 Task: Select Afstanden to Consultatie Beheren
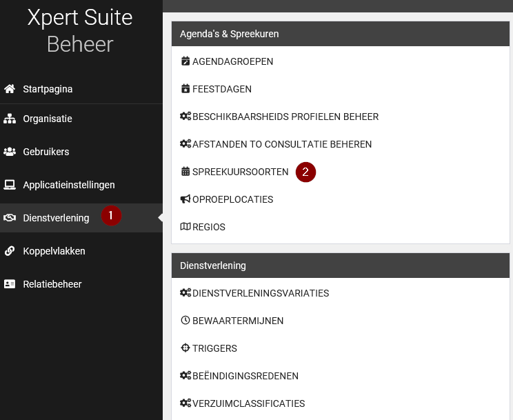(x=281, y=144)
